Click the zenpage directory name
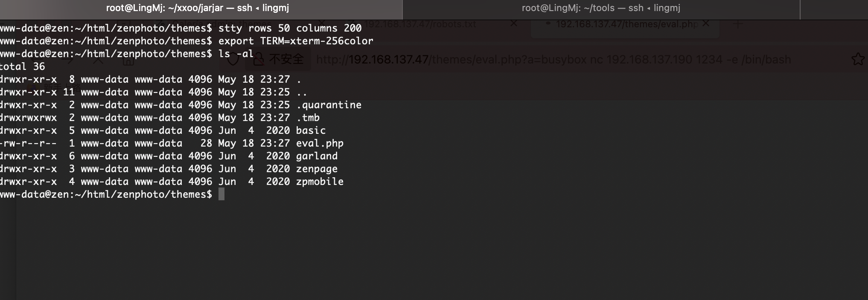Viewport: 868px width, 300px height. (317, 169)
